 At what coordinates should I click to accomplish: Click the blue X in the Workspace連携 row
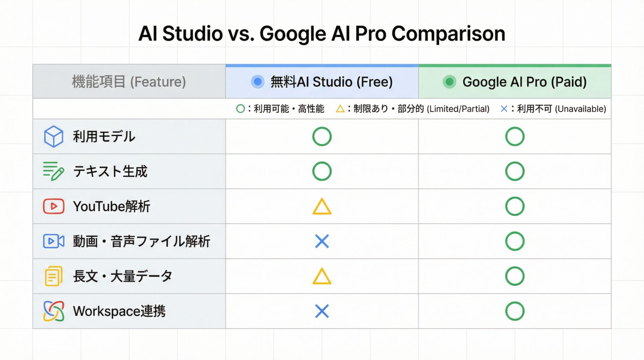tap(322, 311)
